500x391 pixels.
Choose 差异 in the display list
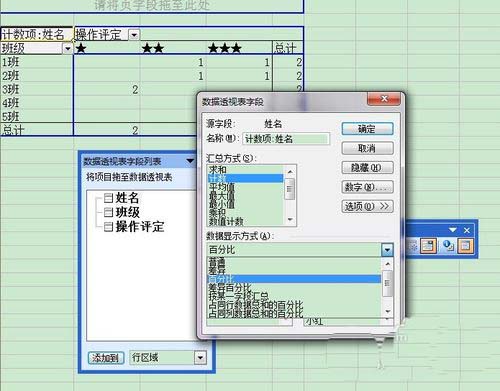coord(294,270)
